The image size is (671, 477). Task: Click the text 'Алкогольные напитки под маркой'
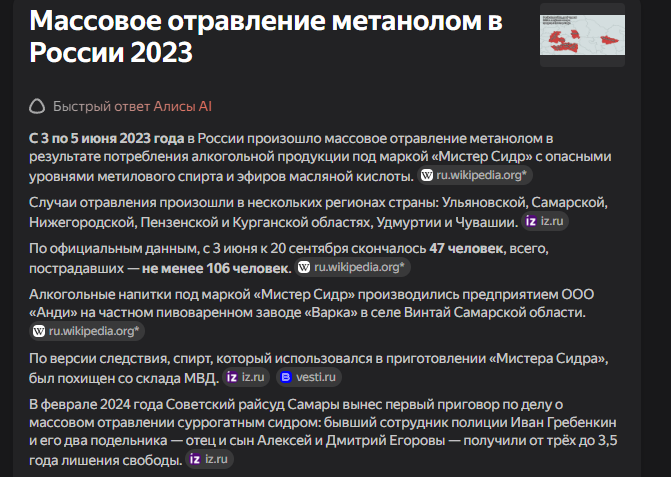click(x=140, y=294)
